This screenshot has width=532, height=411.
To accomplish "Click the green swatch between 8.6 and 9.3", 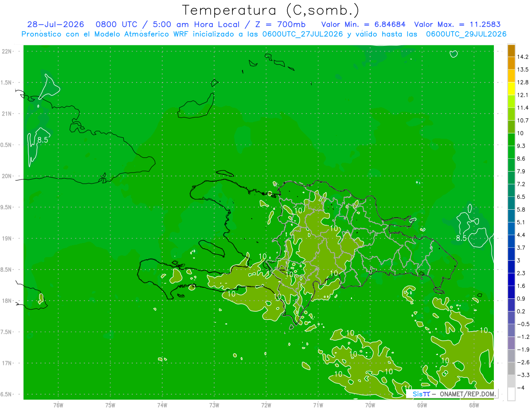I will [511, 152].
